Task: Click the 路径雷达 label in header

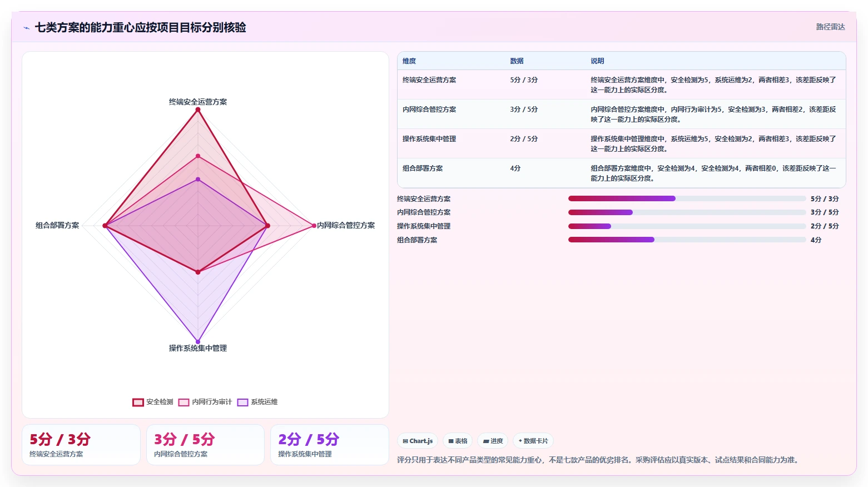Action: [830, 27]
